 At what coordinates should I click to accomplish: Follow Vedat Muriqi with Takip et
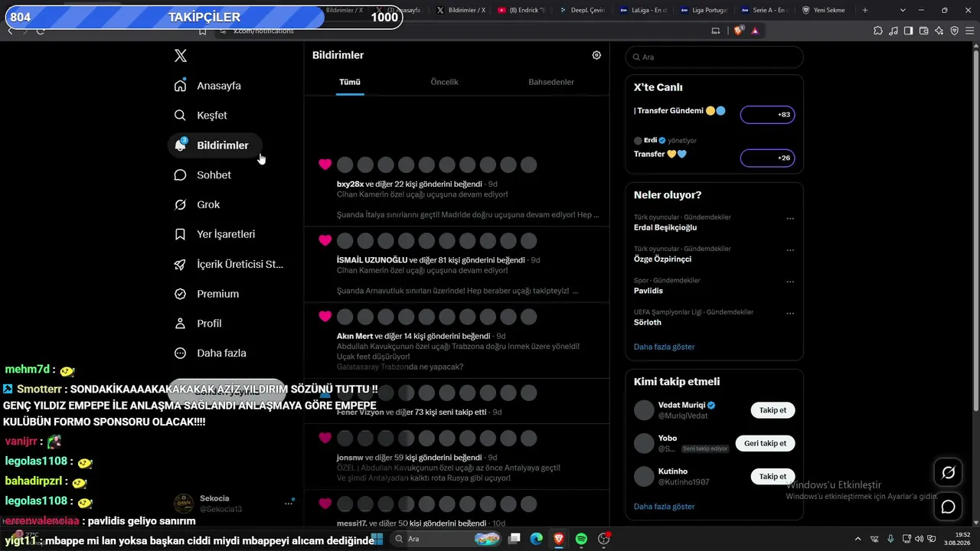click(x=773, y=410)
